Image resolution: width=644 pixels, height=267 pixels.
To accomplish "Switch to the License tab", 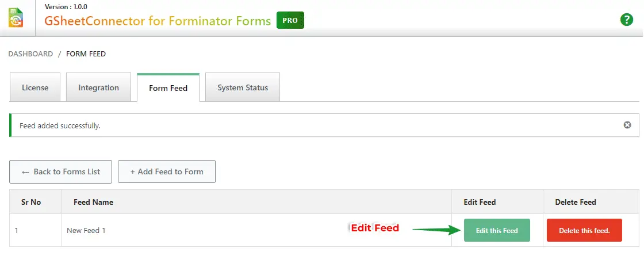I will click(x=35, y=88).
